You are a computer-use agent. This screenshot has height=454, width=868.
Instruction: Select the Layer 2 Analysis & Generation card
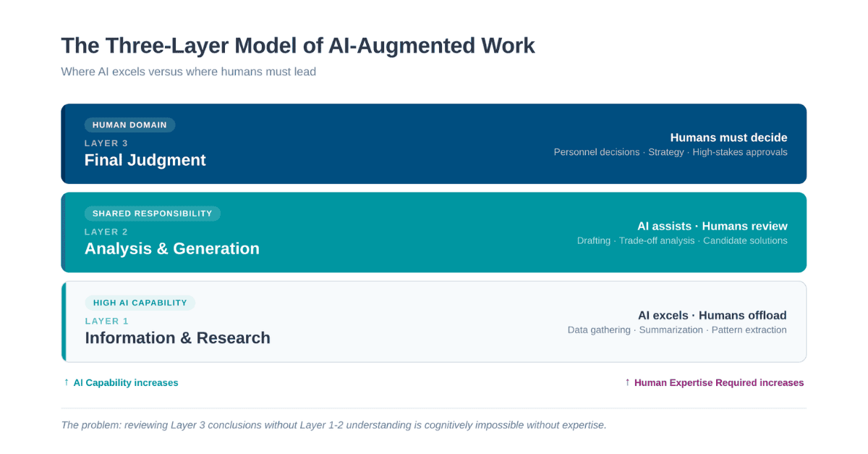tap(434, 232)
